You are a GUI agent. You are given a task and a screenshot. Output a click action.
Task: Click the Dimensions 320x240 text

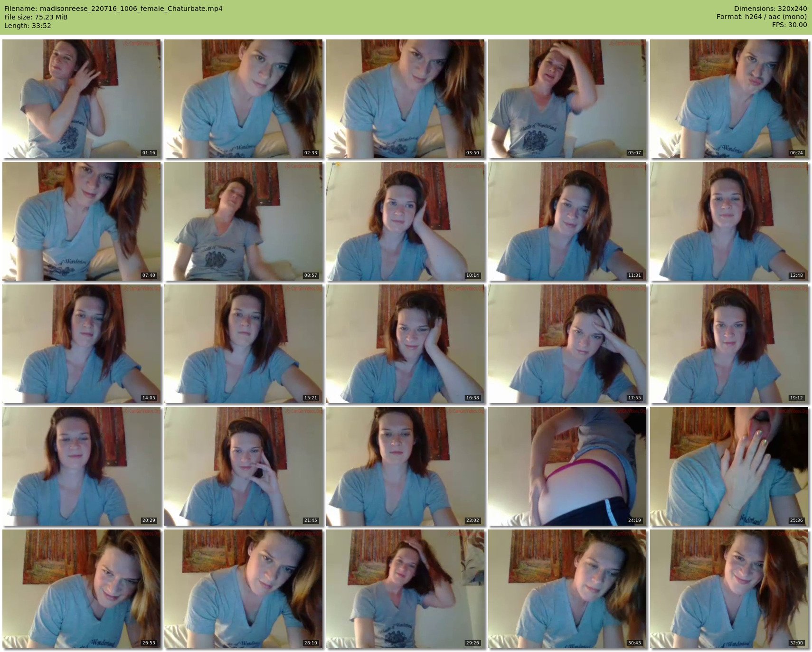[x=770, y=9]
